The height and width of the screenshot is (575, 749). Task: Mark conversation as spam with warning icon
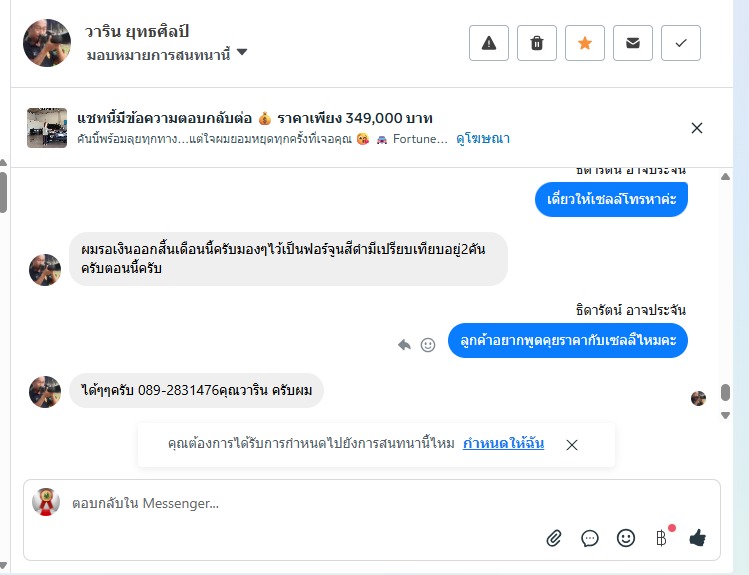[489, 43]
